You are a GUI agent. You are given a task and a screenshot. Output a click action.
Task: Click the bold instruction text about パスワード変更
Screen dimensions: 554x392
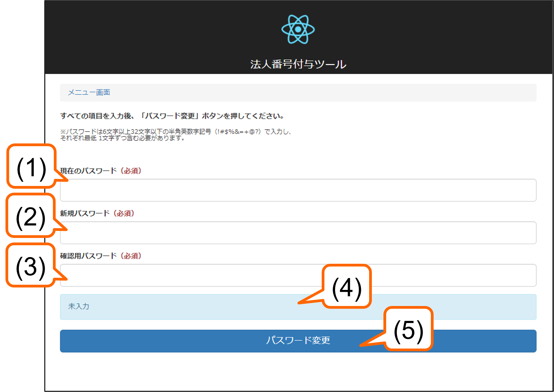tap(172, 116)
